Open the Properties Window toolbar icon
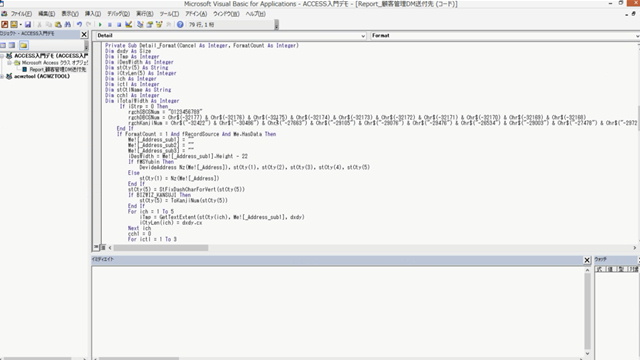This screenshot has height=360, width=640. [x=149, y=24]
